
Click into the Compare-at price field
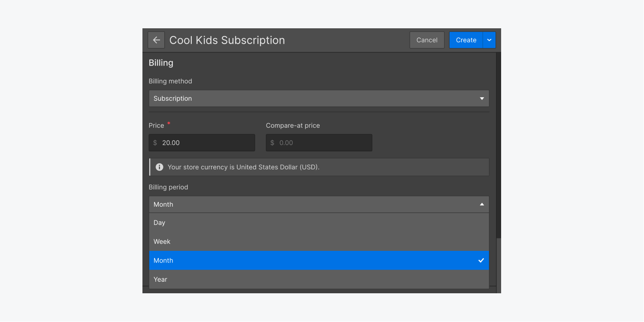323,143
